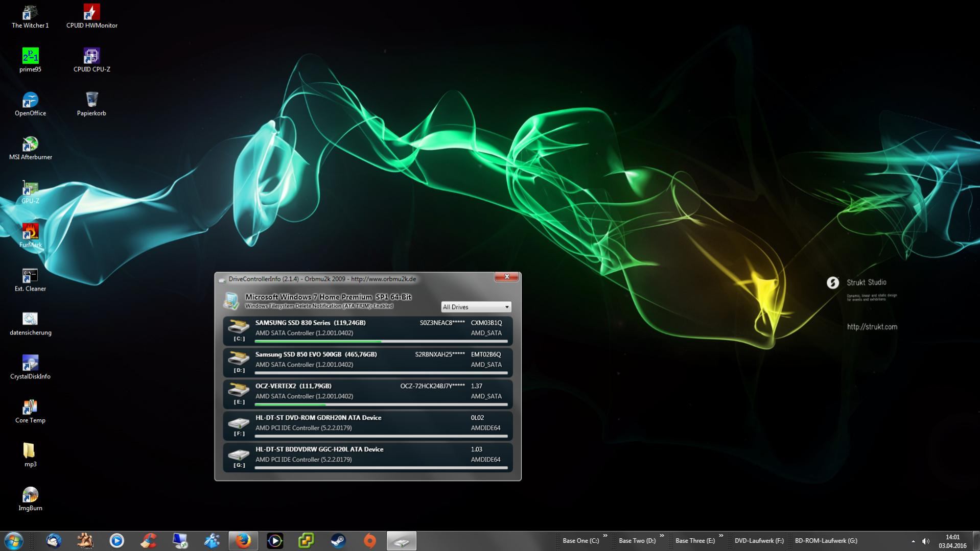Viewport: 980px width, 551px height.
Task: Open the blue play-button media player in taskbar
Action: (x=117, y=541)
